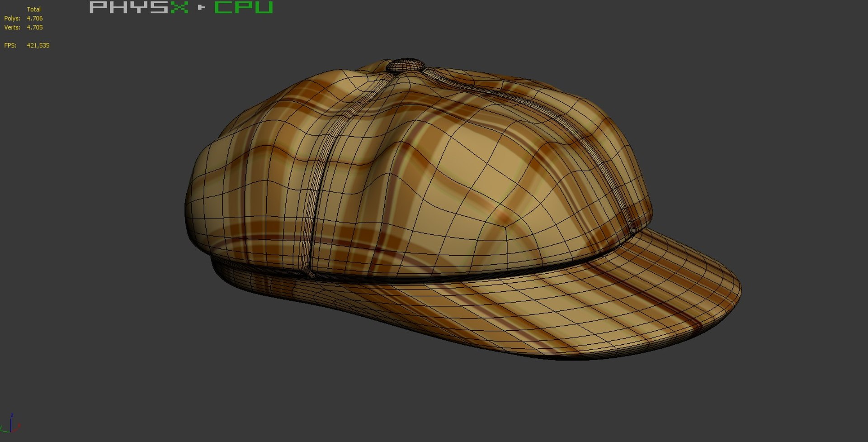
Task: Click the FPS: label
Action: point(10,46)
